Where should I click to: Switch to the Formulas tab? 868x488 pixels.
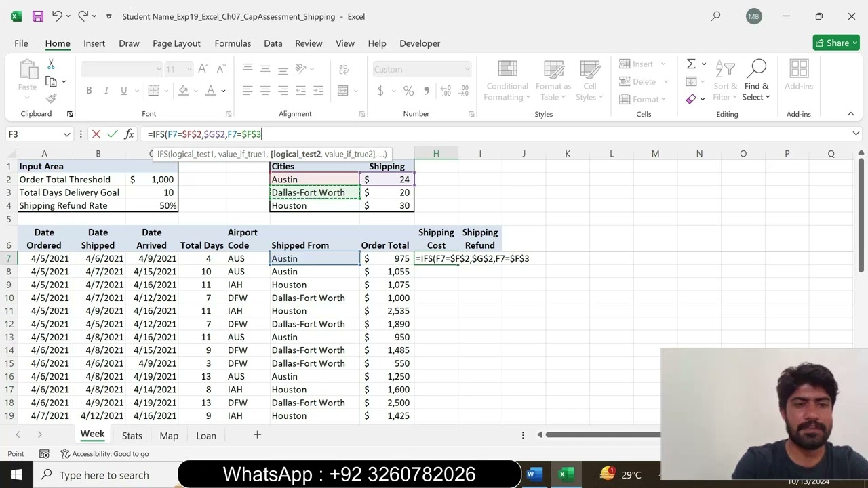[233, 43]
